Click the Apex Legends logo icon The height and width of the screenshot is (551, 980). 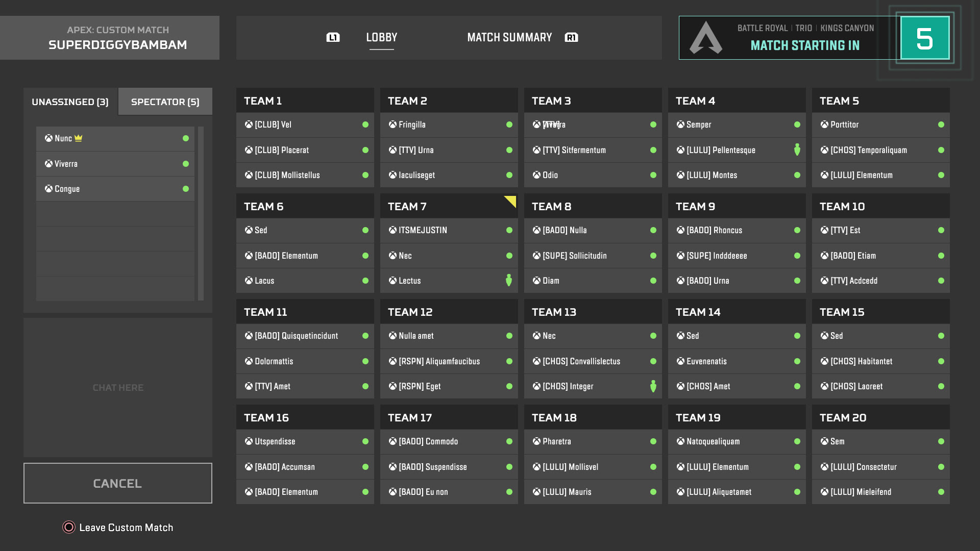[x=706, y=38]
